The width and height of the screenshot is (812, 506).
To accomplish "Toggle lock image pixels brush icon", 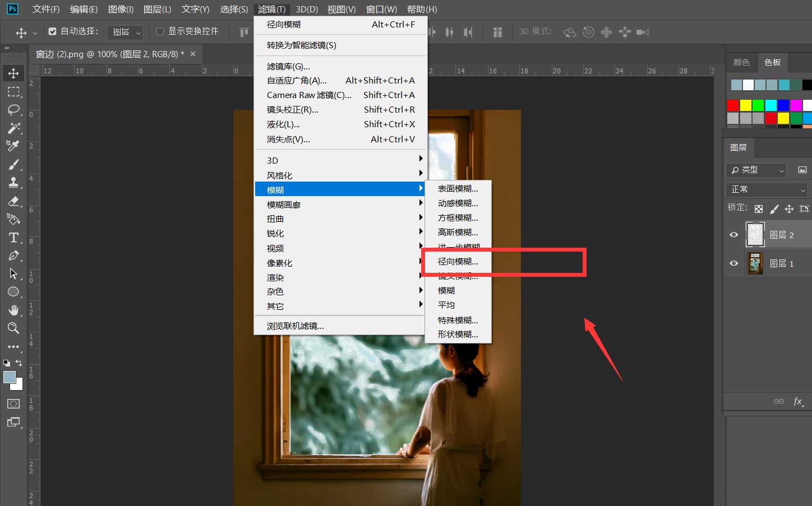I will [774, 209].
